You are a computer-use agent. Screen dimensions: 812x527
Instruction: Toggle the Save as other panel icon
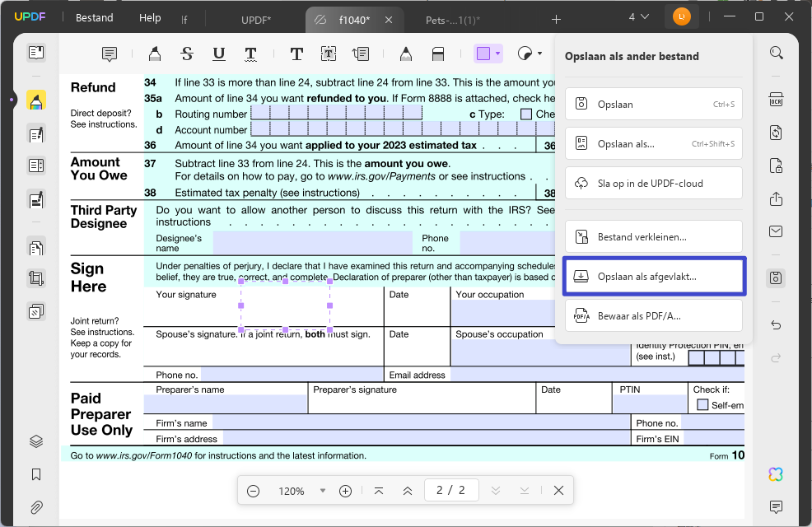point(776,278)
